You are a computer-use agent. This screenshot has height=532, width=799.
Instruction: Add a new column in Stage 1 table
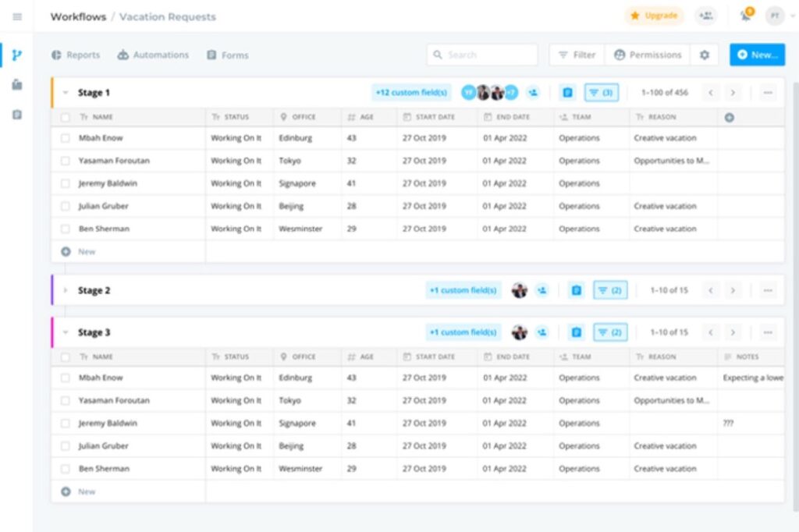point(730,118)
